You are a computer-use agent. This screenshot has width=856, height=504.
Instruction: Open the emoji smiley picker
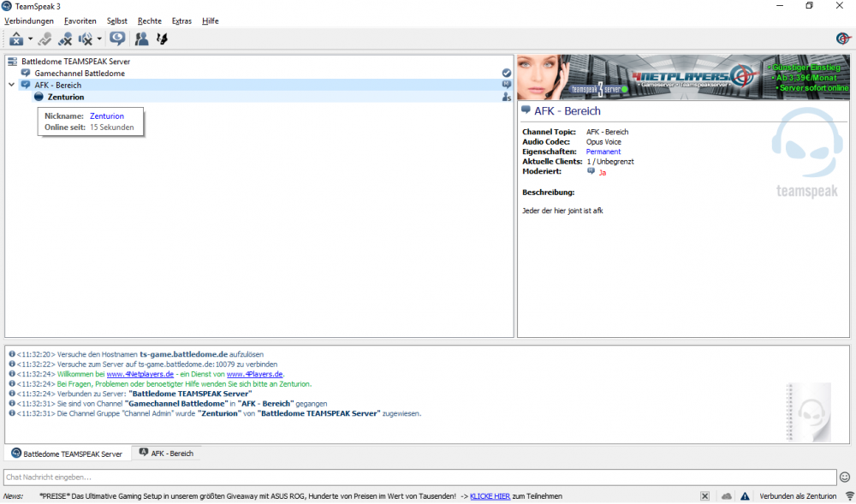[845, 477]
